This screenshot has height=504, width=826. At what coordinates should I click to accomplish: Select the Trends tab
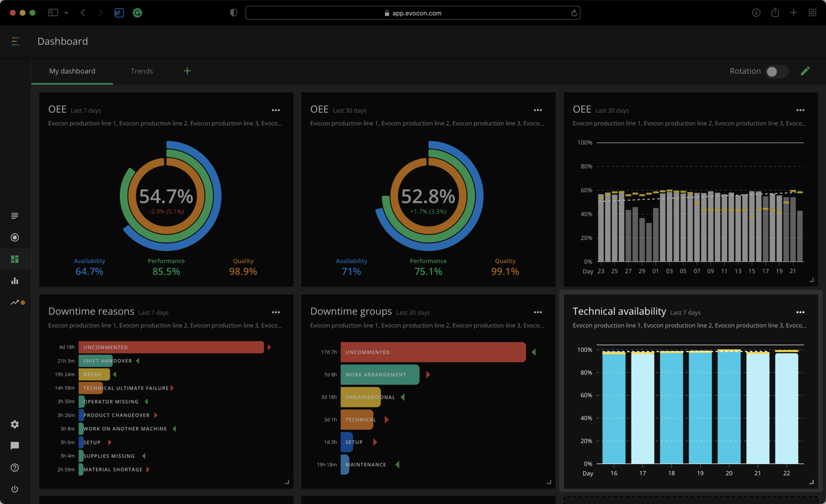(141, 70)
